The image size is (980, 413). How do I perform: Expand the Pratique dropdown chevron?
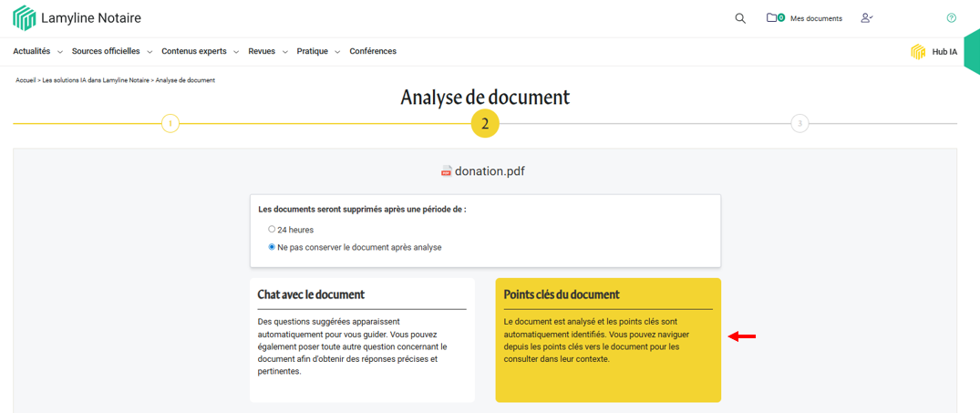337,52
